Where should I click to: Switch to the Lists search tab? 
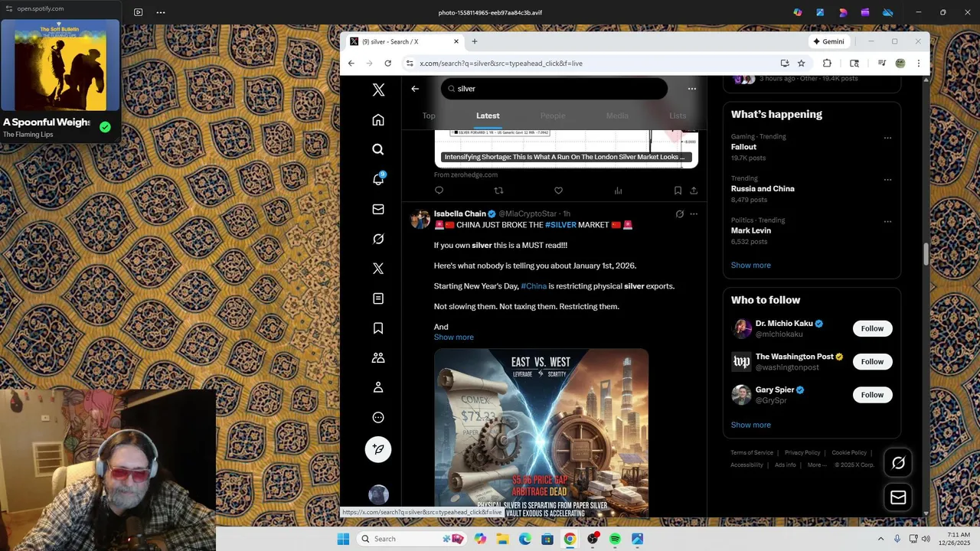click(x=678, y=116)
